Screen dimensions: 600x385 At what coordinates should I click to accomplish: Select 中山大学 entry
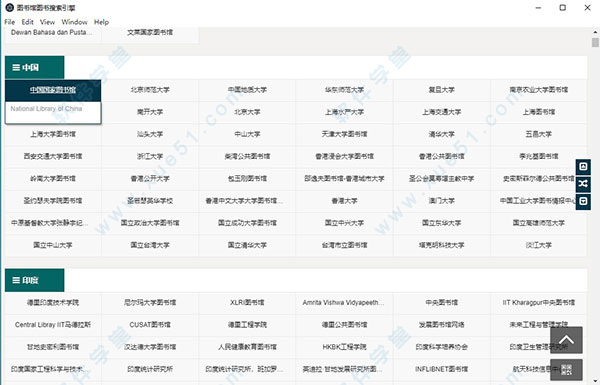tap(247, 134)
